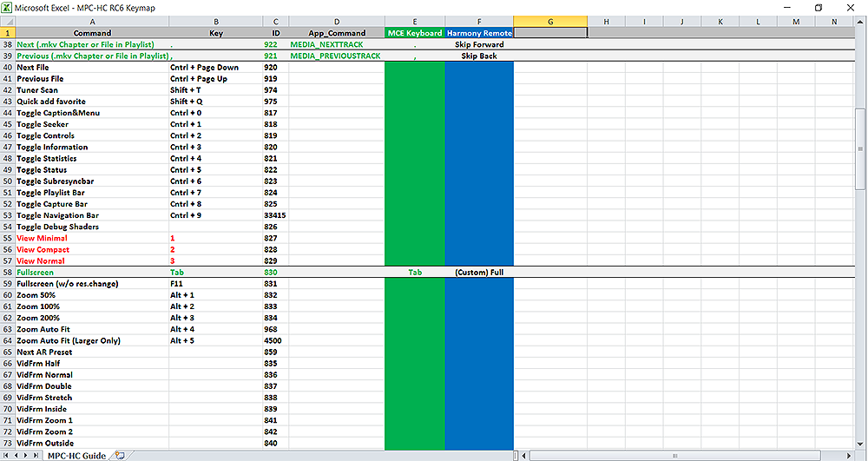Select the Skip Back cell
The width and height of the screenshot is (868, 461).
(x=479, y=56)
